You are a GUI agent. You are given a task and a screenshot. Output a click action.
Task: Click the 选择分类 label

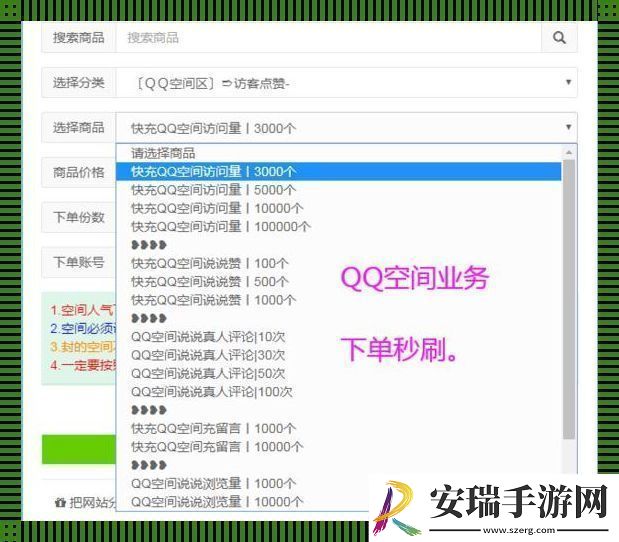[79, 83]
